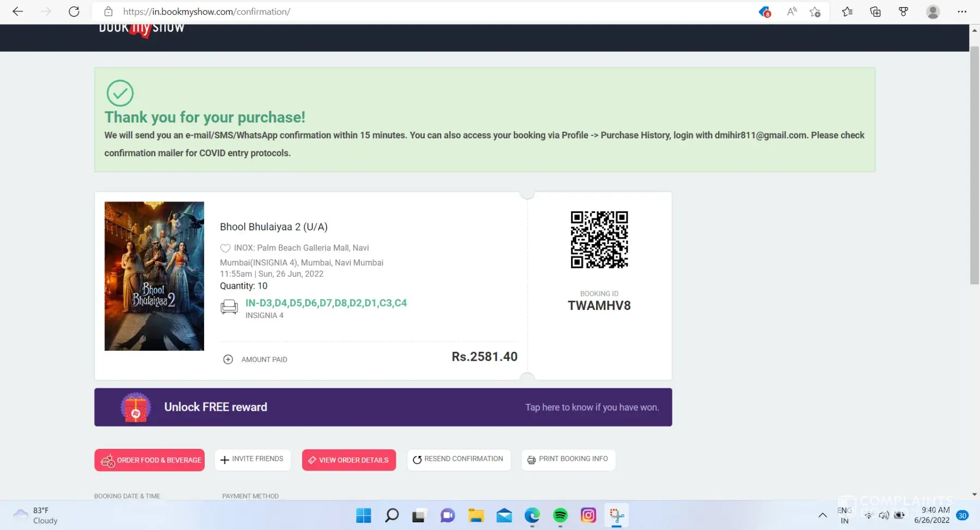This screenshot has height=530, width=980.
Task: Open Windows Search from the taskbar
Action: (392, 515)
